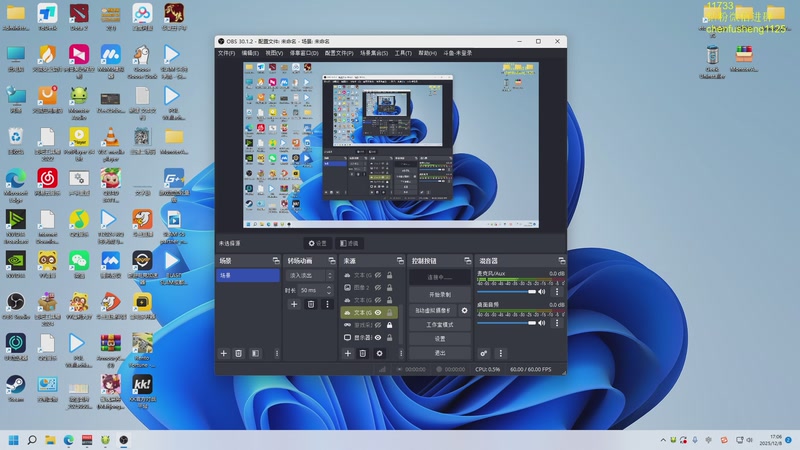800x450 pixels.
Task: Remove selected source using trash icon
Action: tap(363, 353)
